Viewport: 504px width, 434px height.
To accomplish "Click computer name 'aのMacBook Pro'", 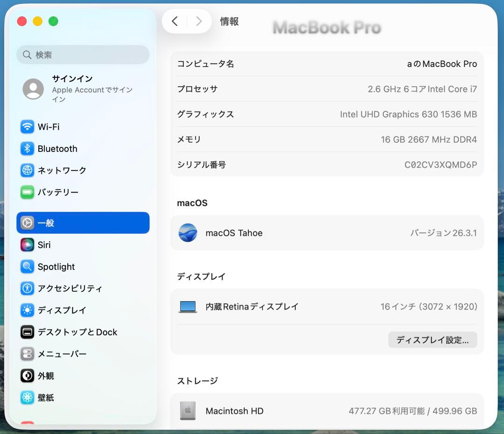I will coord(442,64).
